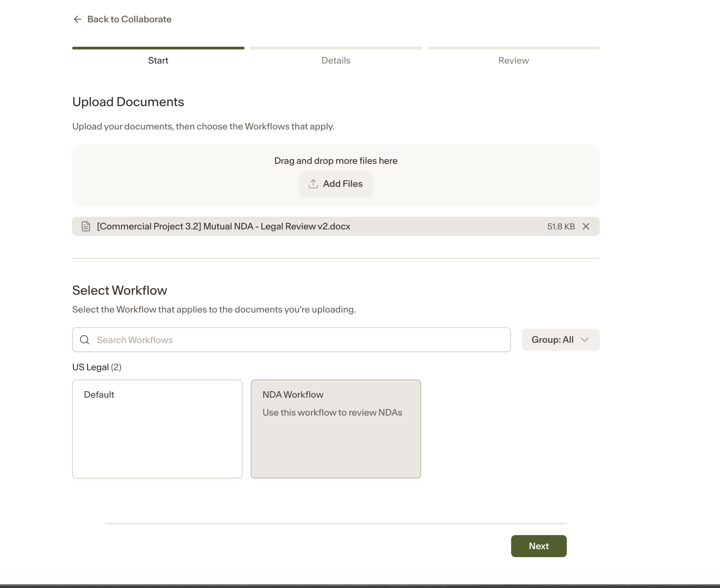Click the Details step progress bar
720x588 pixels.
point(336,48)
